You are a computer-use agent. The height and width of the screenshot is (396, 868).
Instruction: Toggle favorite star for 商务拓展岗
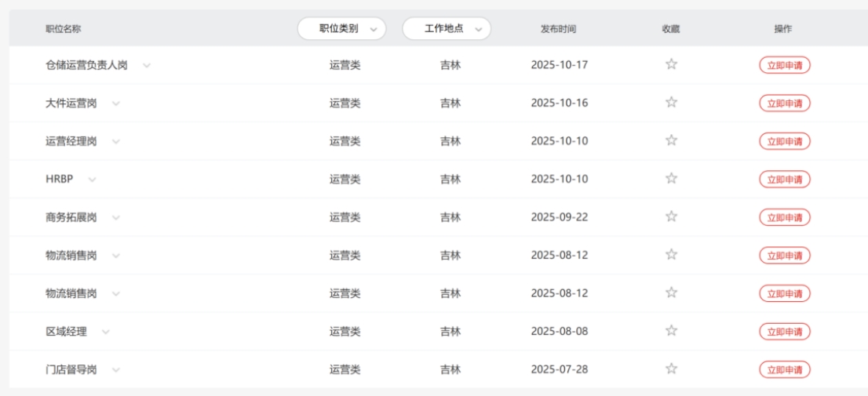pyautogui.click(x=671, y=217)
